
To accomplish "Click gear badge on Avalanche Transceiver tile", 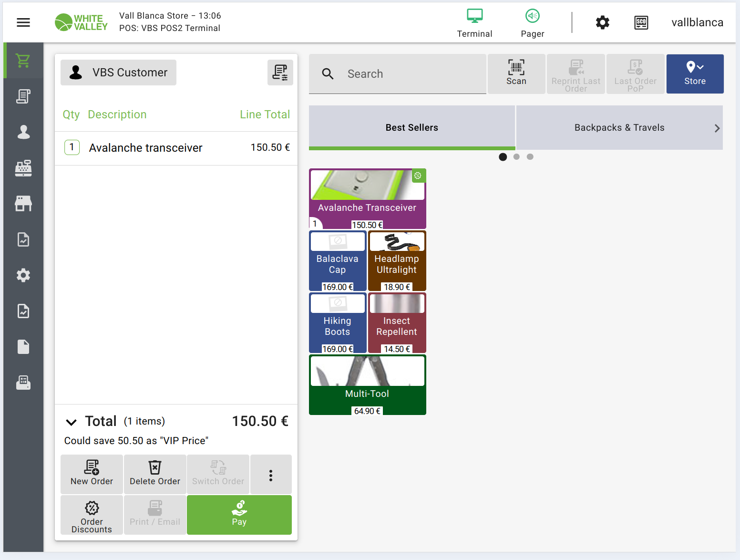I will coord(418,176).
